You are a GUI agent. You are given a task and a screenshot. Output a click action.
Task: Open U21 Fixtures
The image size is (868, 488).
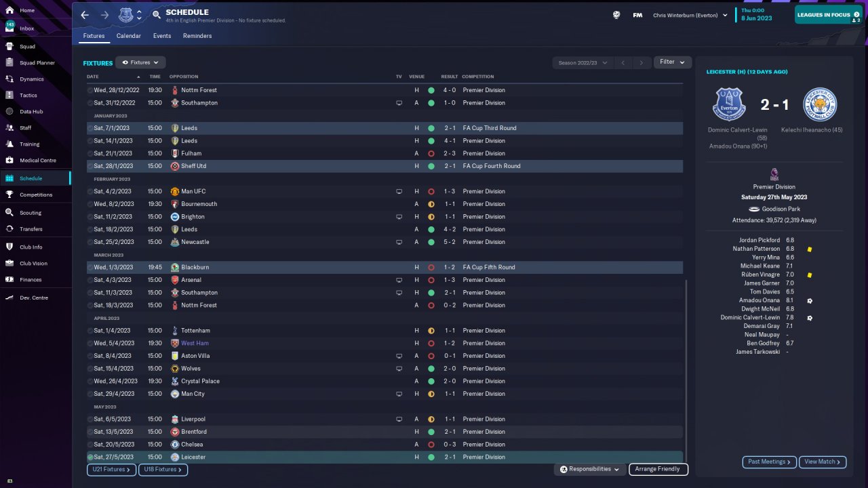111,469
